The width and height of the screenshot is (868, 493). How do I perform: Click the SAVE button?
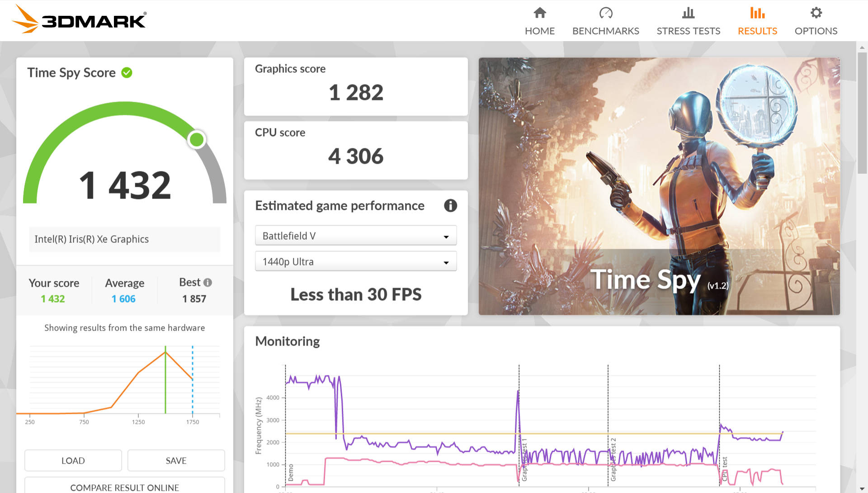coord(176,460)
